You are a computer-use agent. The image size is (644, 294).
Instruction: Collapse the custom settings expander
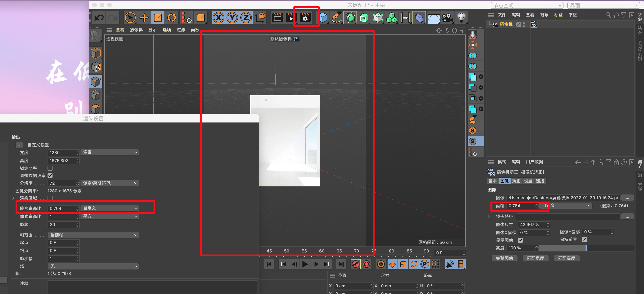(19, 145)
